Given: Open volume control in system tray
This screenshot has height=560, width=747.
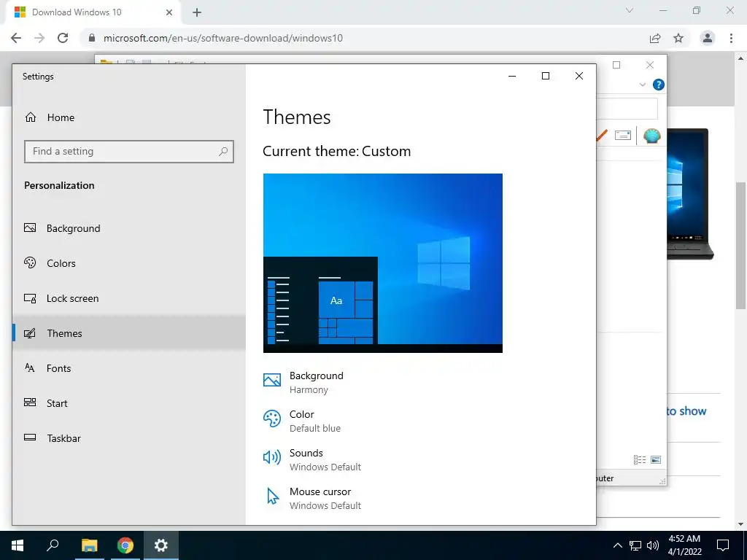Looking at the screenshot, I should (653, 545).
